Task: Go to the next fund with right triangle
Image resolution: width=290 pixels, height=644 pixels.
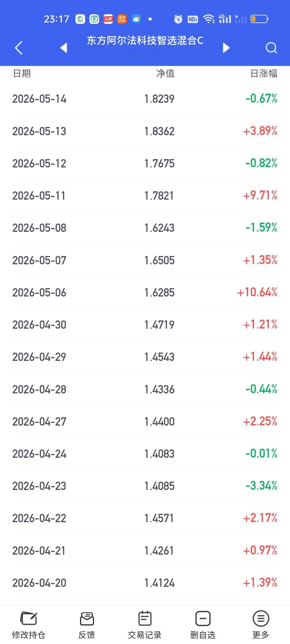Action: [x=226, y=48]
